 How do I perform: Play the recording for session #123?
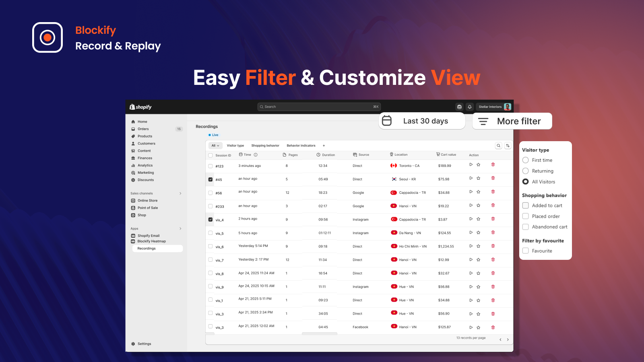pyautogui.click(x=471, y=165)
